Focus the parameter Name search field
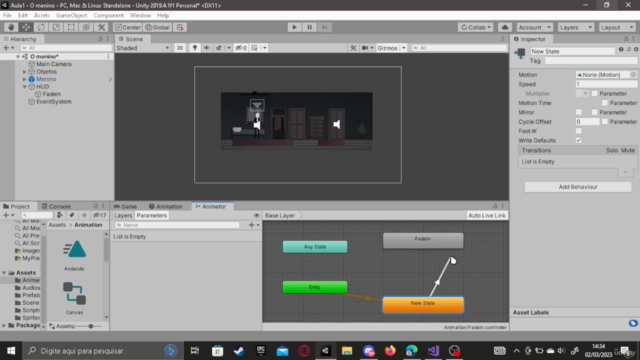The height and width of the screenshot is (360, 640). coord(177,225)
